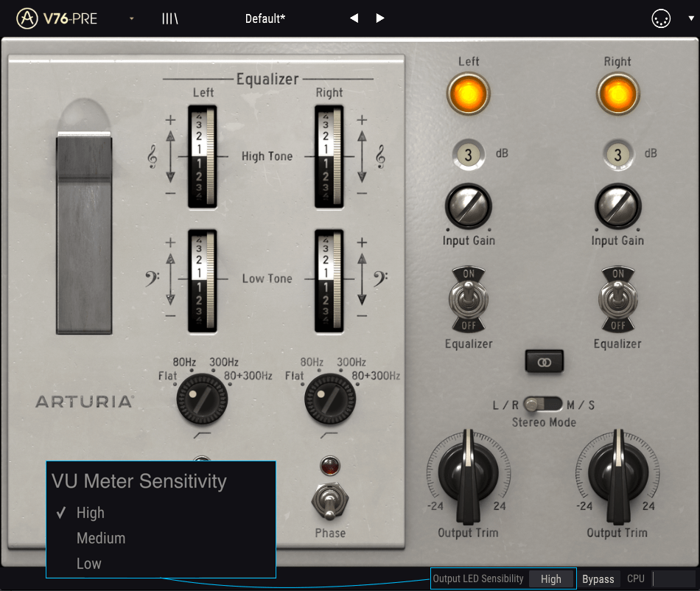The width and height of the screenshot is (700, 591).
Task: Click the right low-cut filter shape icon
Action: coord(329,435)
